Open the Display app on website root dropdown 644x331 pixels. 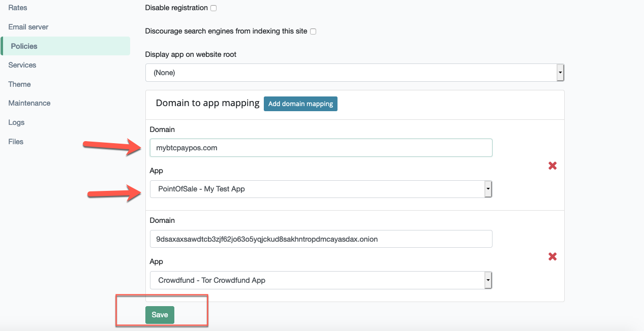point(354,73)
